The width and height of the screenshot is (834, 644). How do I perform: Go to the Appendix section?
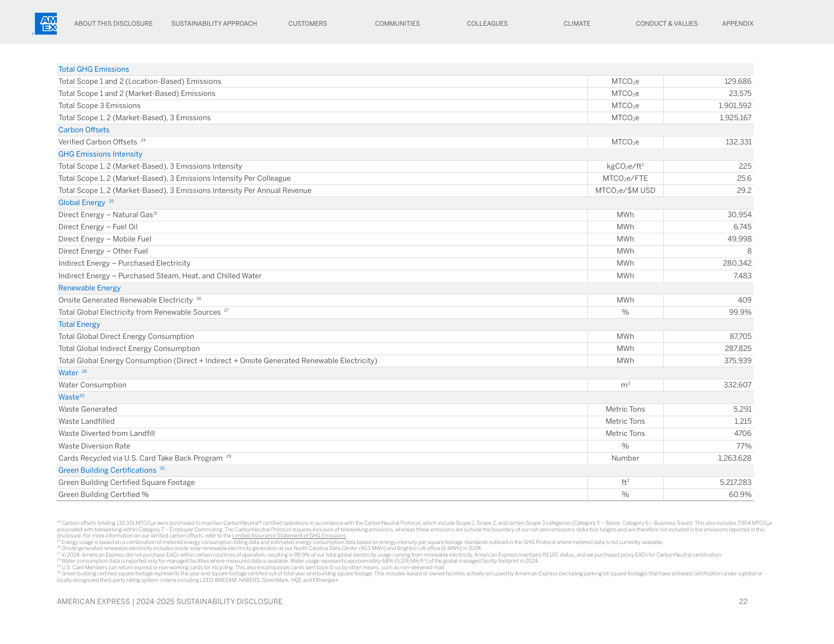tap(737, 24)
